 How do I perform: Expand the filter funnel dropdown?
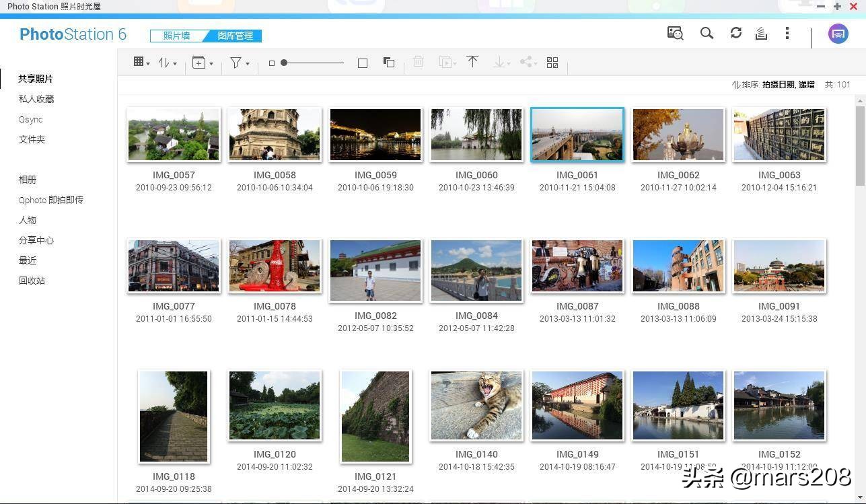pos(240,63)
